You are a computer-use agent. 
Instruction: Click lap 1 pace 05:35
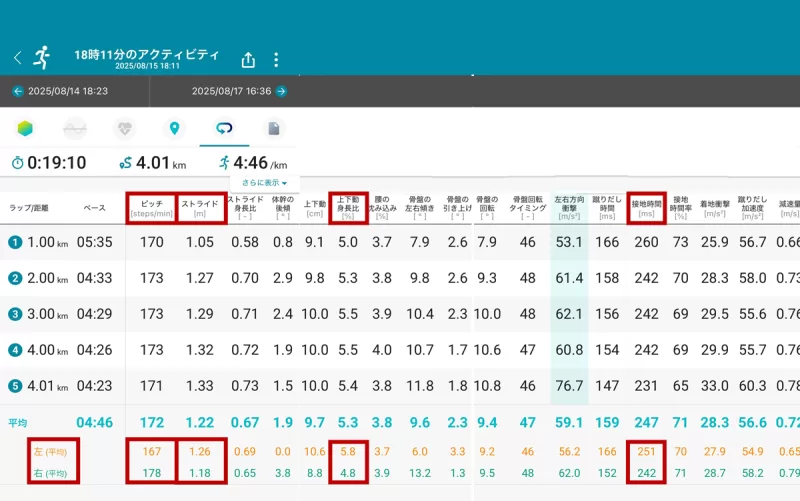point(94,242)
